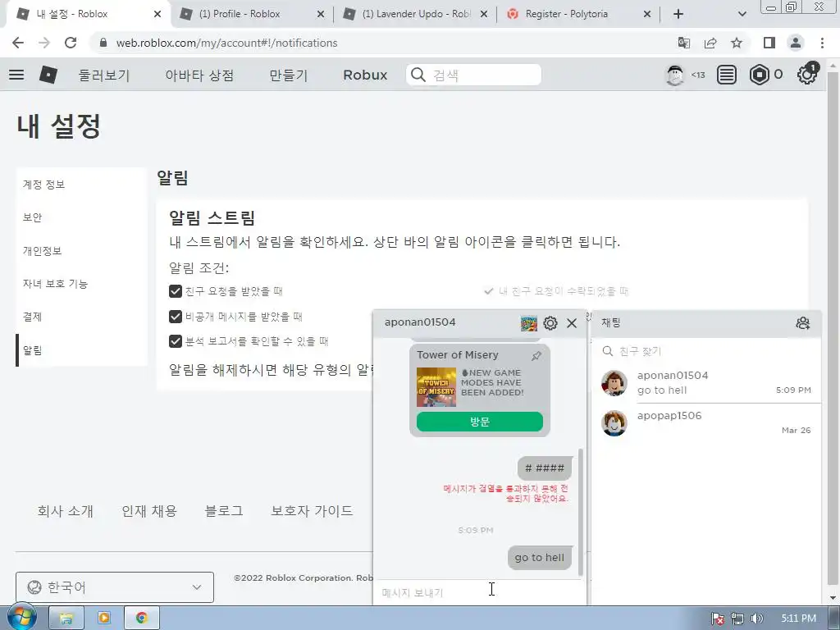Click the browser back arrow

tap(18, 43)
